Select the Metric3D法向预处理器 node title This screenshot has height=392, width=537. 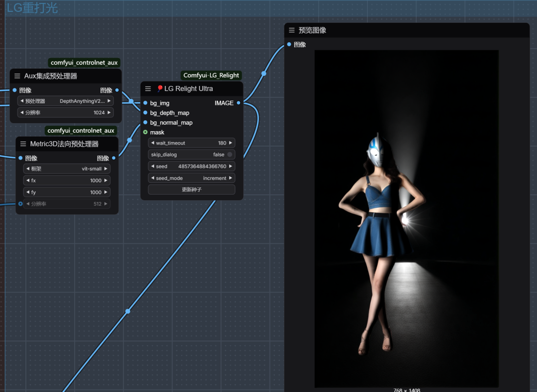64,144
